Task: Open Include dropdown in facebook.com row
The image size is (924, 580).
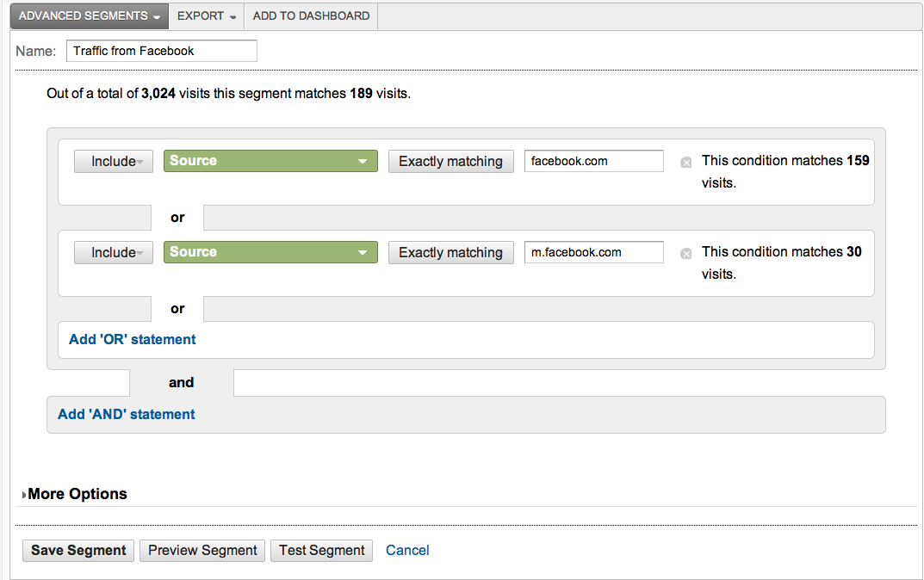Action: [114, 161]
